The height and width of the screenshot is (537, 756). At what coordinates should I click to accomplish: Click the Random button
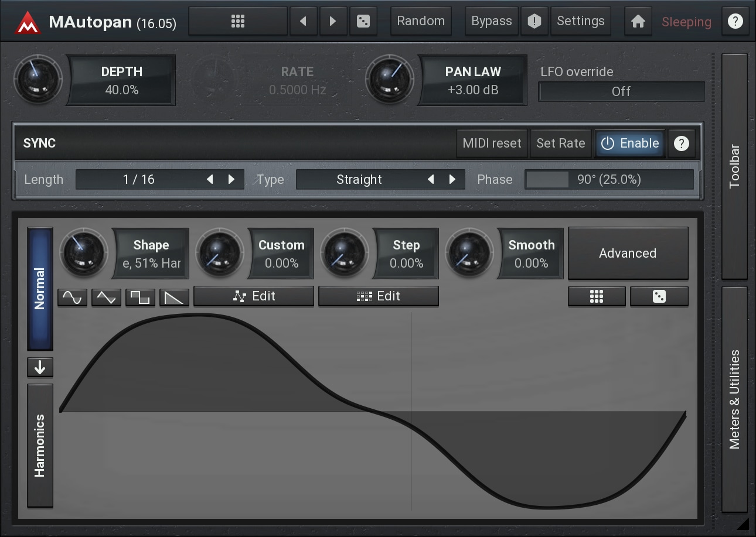click(421, 22)
